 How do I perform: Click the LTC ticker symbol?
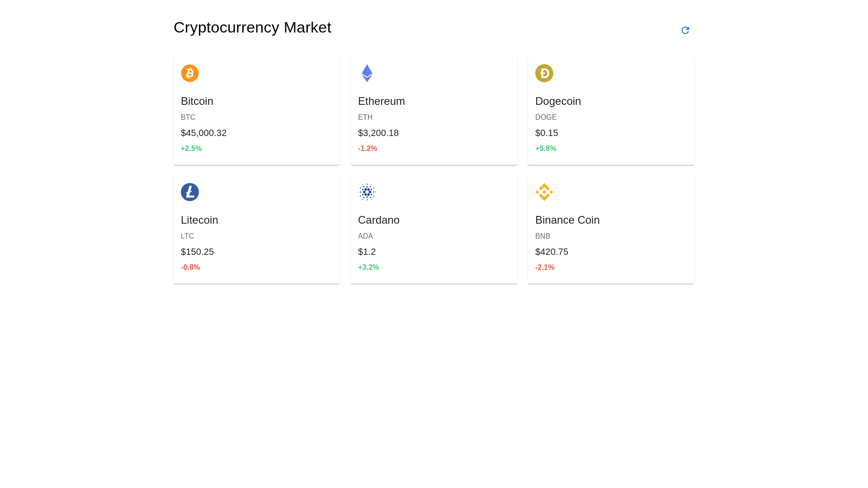pyautogui.click(x=187, y=236)
